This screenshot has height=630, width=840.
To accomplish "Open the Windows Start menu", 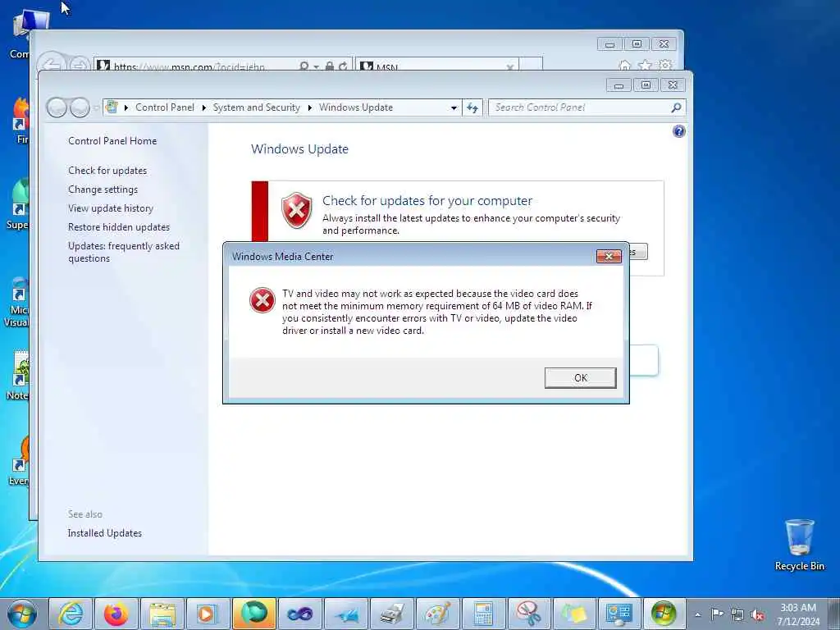I will 22,614.
